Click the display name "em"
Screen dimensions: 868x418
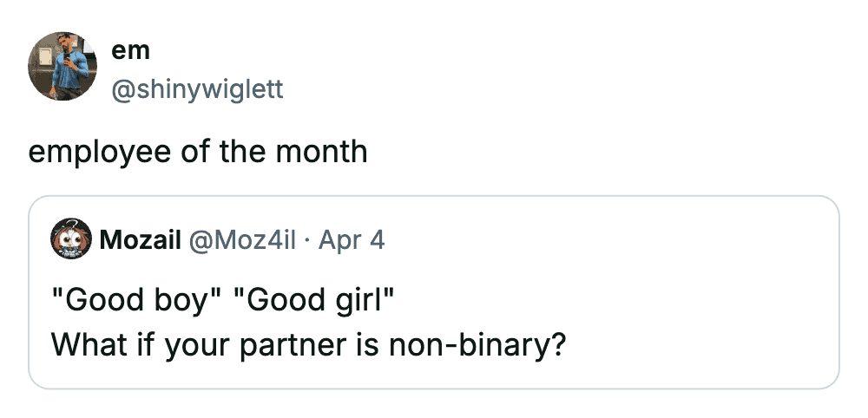pos(130,51)
